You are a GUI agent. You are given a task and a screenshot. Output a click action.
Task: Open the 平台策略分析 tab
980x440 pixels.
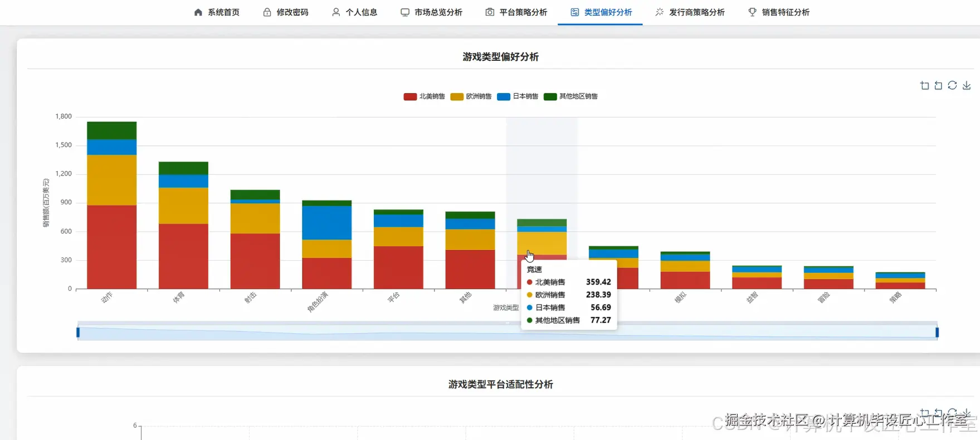[516, 12]
